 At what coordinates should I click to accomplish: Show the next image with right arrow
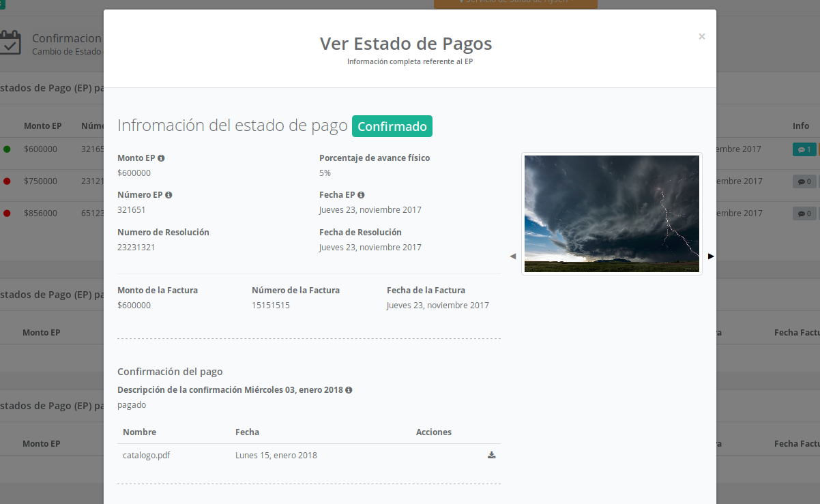(711, 256)
